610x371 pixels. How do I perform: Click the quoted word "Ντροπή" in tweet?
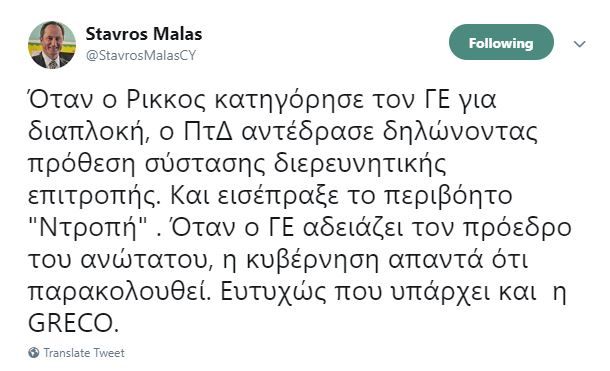[88, 227]
